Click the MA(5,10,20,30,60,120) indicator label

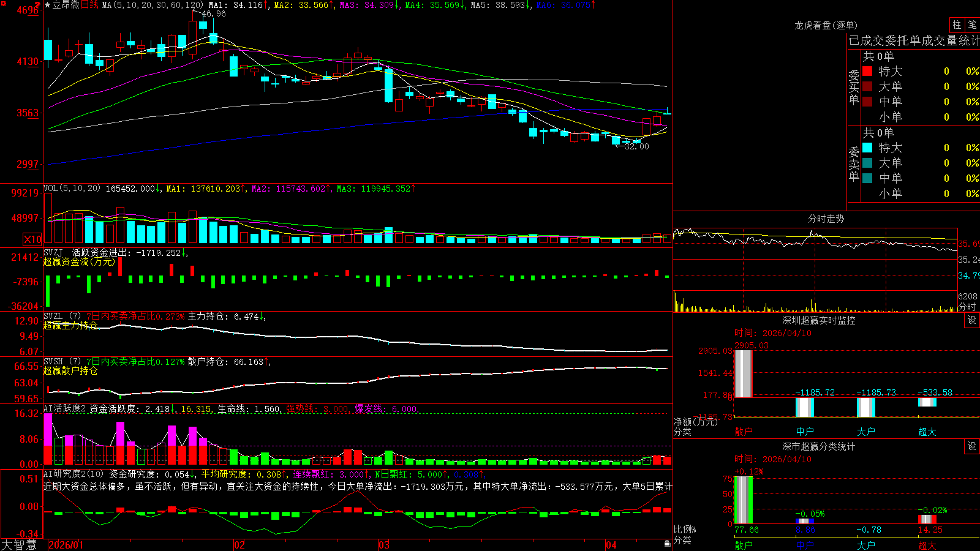(x=153, y=5)
